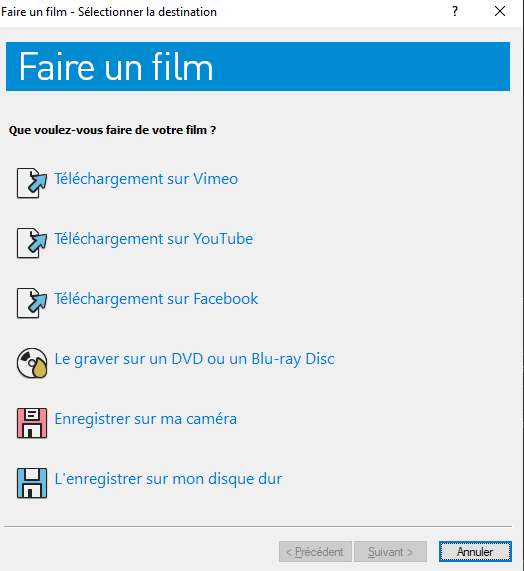
Task: Choose Téléchargement sur Vimeo link
Action: point(146,179)
